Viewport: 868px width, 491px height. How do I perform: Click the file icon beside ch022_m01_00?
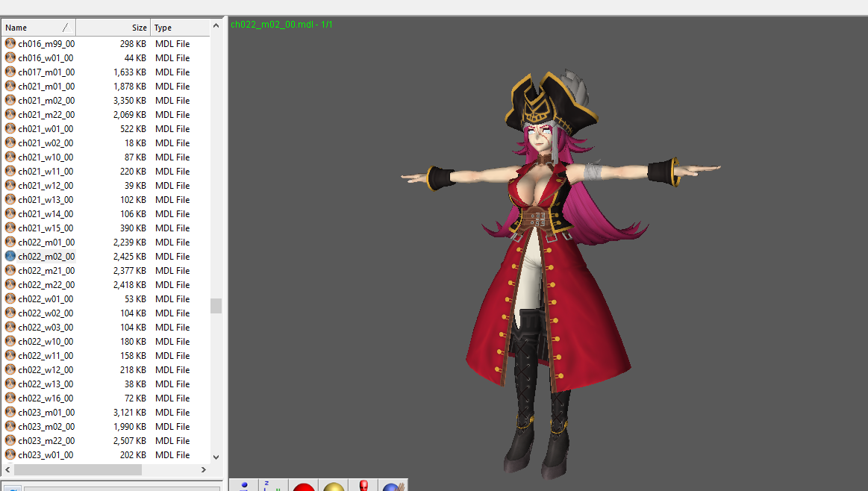tap(10, 242)
